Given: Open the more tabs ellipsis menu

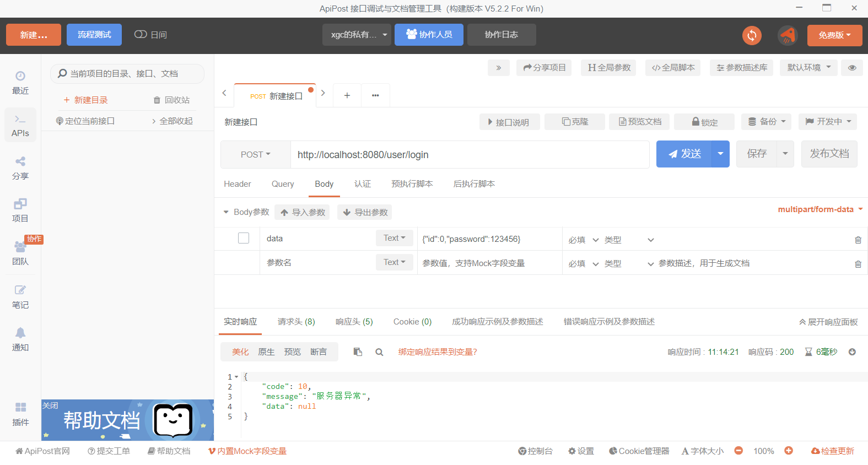Looking at the screenshot, I should tap(375, 95).
